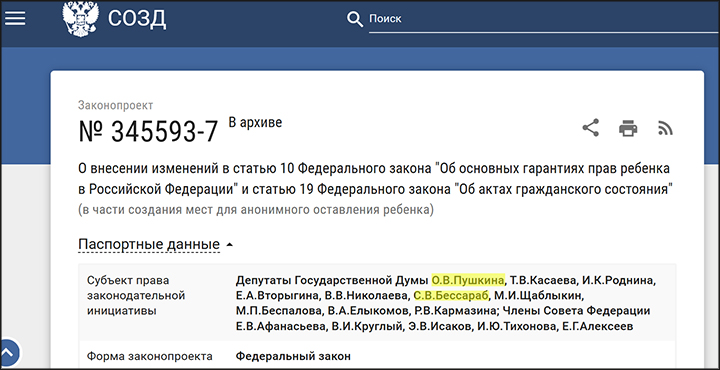Click the В архиве status label
The height and width of the screenshot is (370, 720).
[255, 123]
